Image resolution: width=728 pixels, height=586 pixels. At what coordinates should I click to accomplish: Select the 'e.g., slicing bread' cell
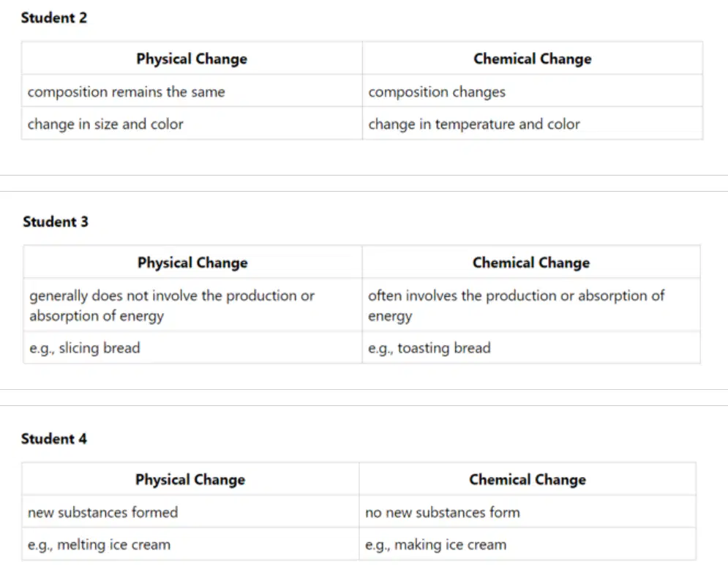click(x=192, y=348)
